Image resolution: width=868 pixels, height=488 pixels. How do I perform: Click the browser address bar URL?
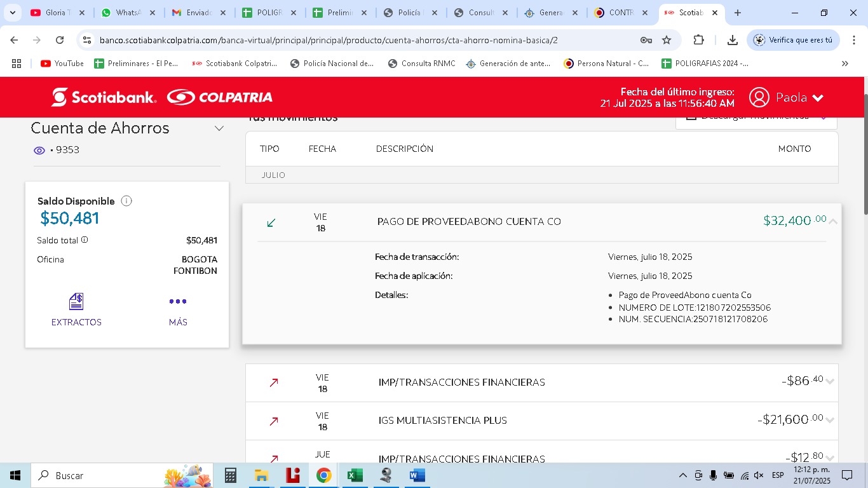pos(329,40)
